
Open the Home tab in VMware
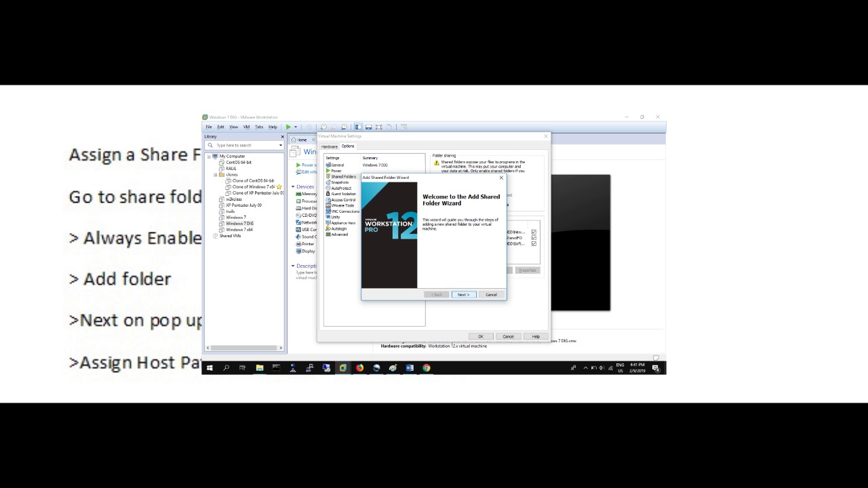click(x=302, y=140)
